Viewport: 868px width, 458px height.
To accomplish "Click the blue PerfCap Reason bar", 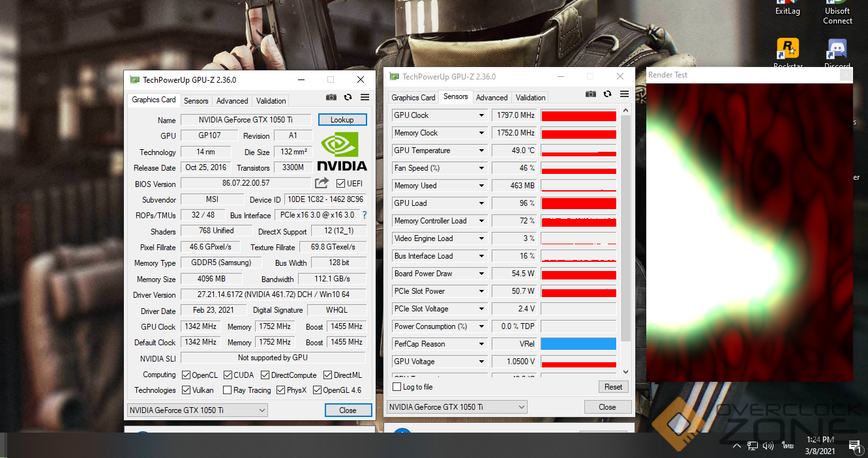I will tap(578, 344).
